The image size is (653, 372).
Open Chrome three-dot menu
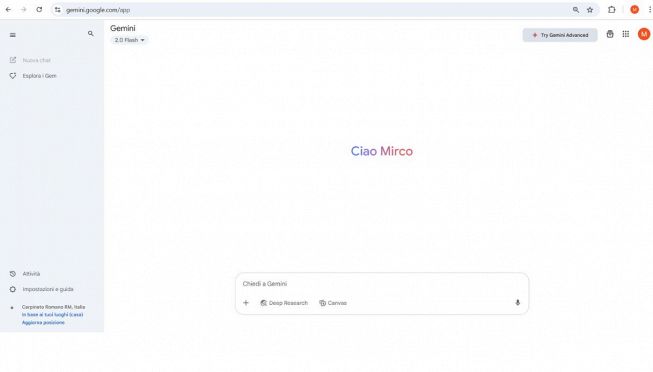tap(650, 10)
